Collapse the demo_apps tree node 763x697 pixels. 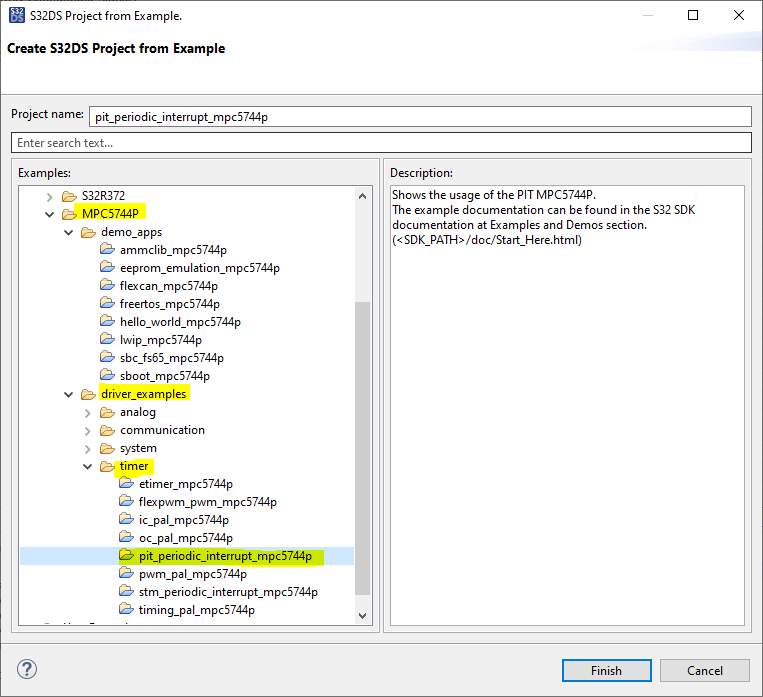[x=69, y=233]
